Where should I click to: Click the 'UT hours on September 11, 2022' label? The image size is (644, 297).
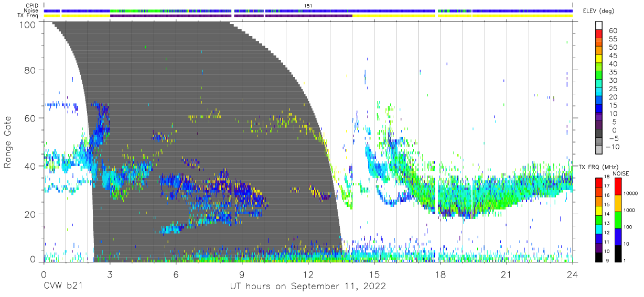pyautogui.click(x=308, y=287)
